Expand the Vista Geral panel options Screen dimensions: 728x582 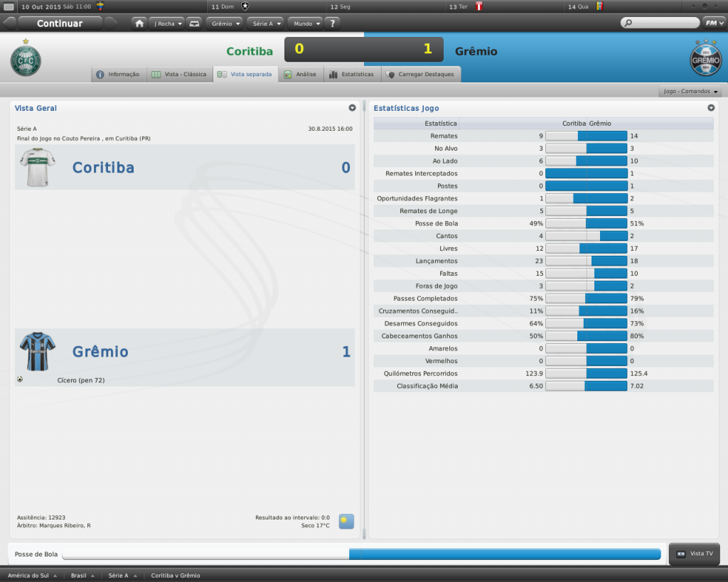pos(352,108)
